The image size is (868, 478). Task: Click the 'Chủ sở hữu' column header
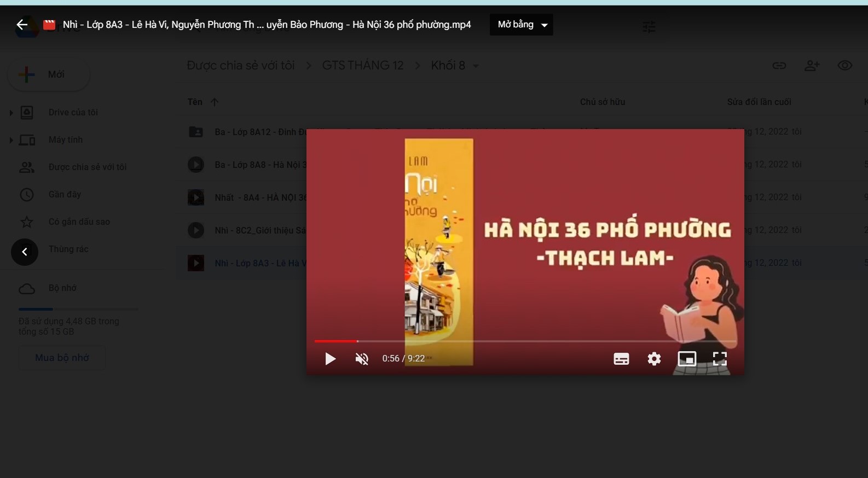(603, 102)
